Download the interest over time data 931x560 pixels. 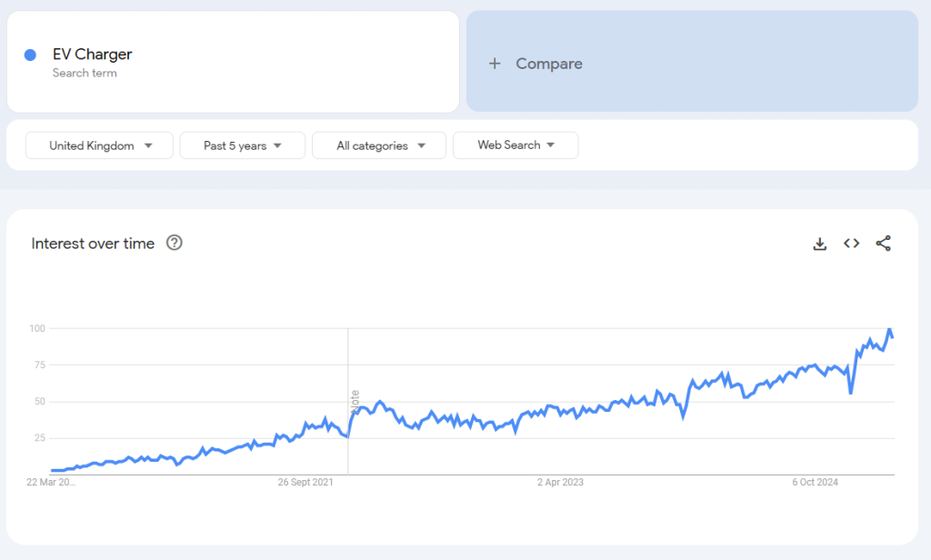(819, 244)
